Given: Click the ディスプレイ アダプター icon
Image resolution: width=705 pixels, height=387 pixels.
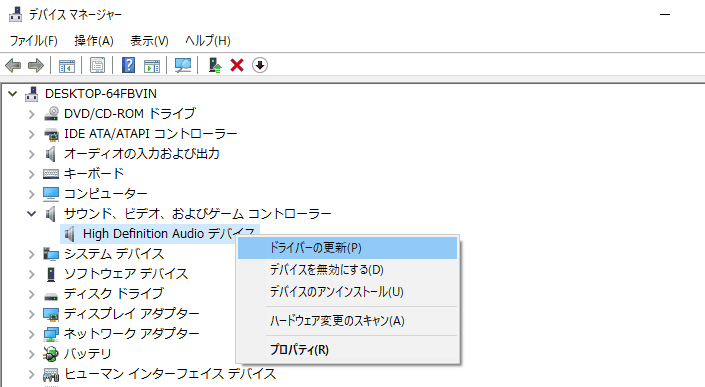Looking at the screenshot, I should 51,314.
